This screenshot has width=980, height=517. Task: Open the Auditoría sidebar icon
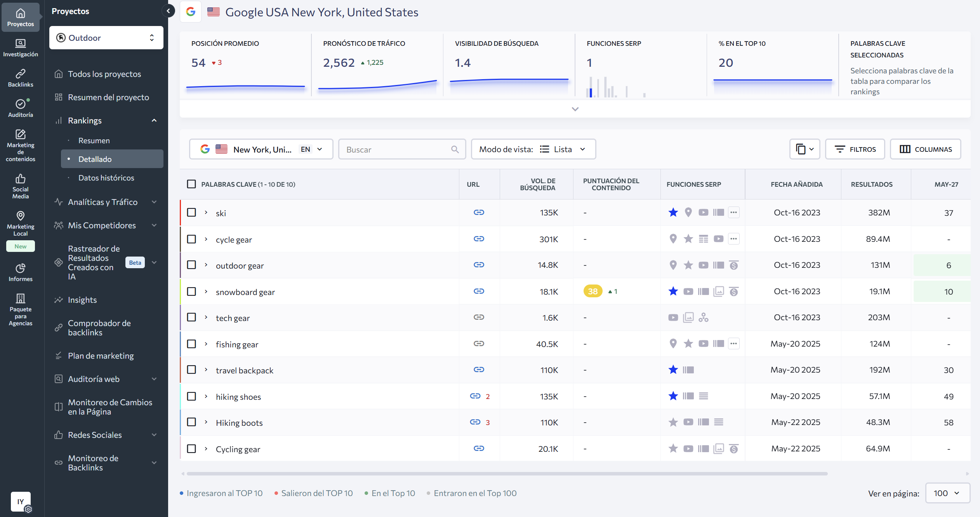20,108
